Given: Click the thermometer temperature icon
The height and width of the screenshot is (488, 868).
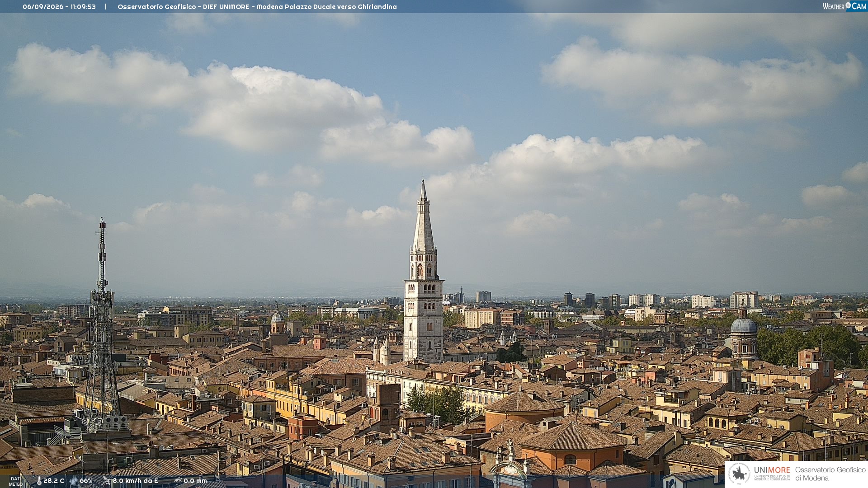Looking at the screenshot, I should pos(39,481).
